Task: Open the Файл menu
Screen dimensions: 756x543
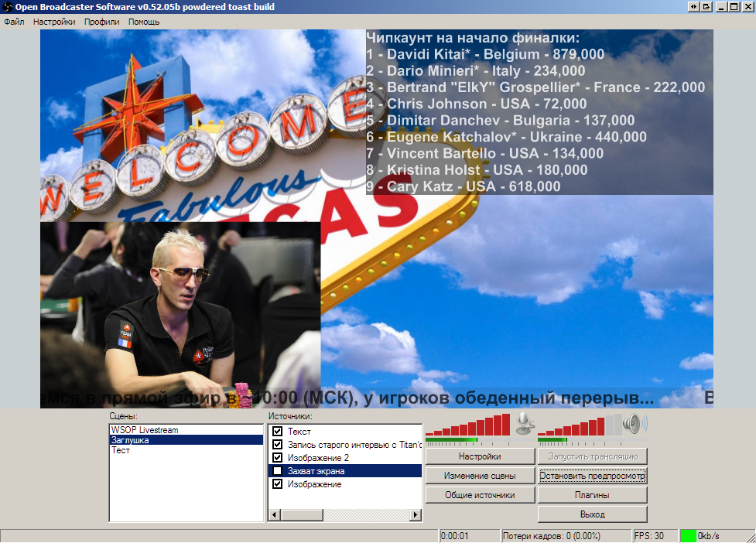Action: point(14,22)
